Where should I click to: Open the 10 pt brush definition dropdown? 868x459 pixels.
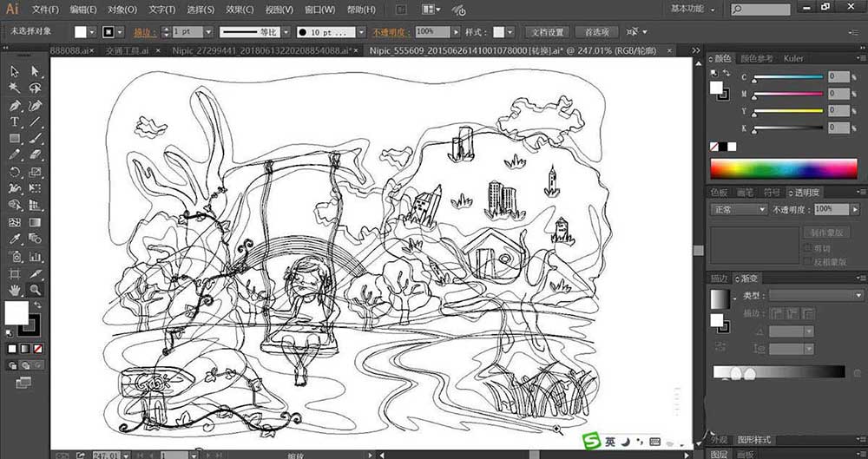point(361,32)
